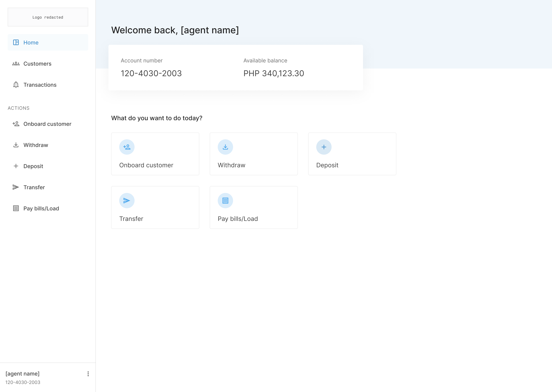Open Pay bills/Load from the sidebar
This screenshot has width=552, height=392.
click(41, 209)
